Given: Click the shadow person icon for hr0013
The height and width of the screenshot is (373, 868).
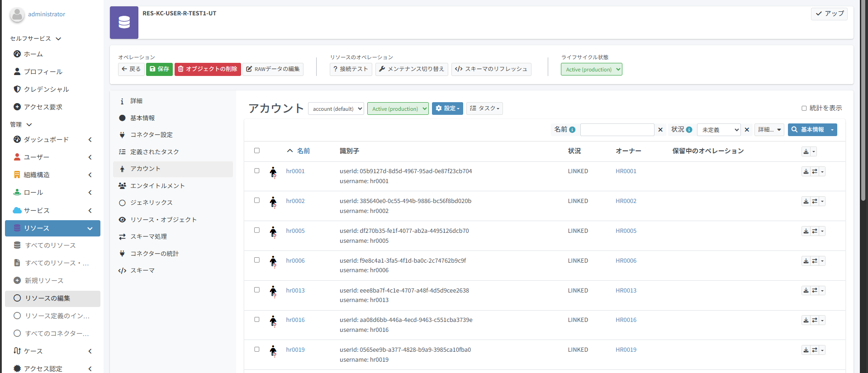Looking at the screenshot, I should [273, 292].
